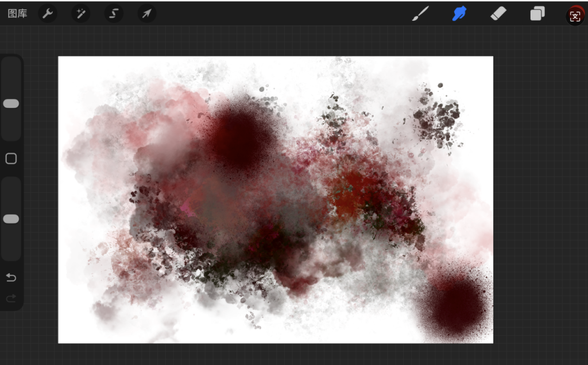Open the Layers panel
The image size is (588, 365).
pyautogui.click(x=537, y=14)
